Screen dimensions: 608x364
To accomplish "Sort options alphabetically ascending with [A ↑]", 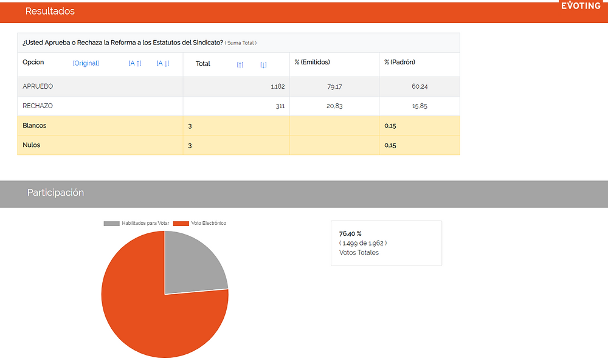I will 135,63.
